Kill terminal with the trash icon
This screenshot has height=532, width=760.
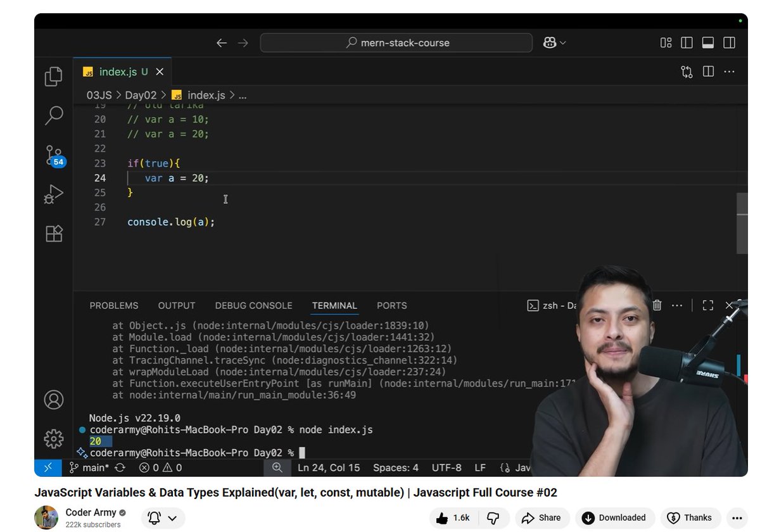coord(657,305)
